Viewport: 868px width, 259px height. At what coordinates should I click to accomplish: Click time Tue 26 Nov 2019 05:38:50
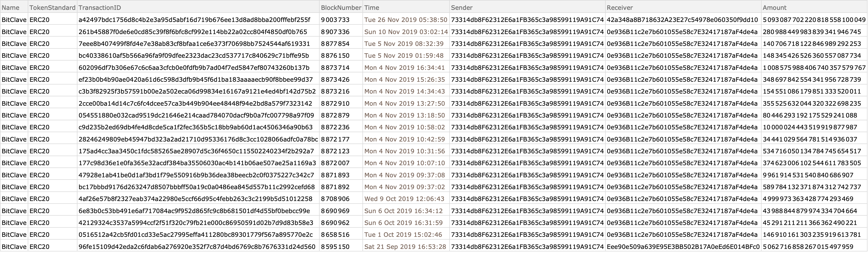tap(406, 20)
